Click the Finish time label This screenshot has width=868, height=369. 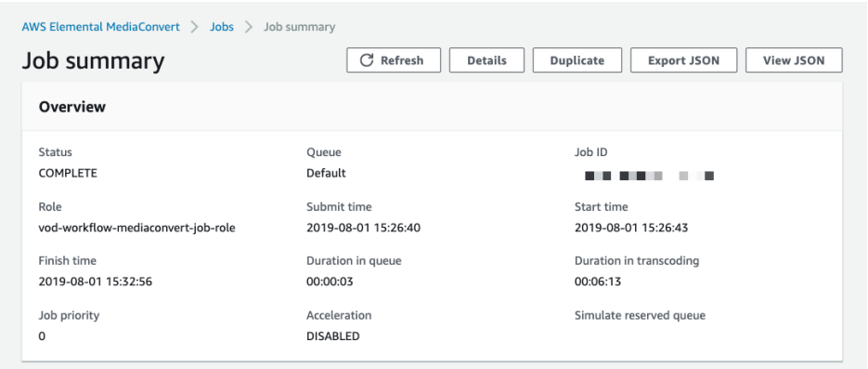click(67, 260)
